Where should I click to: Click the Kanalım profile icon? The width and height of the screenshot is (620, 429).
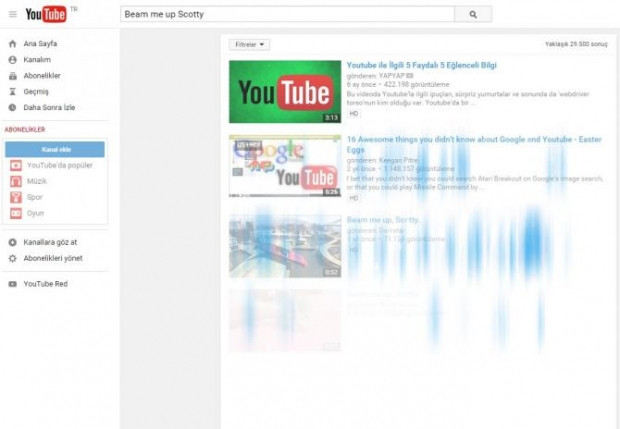click(x=13, y=60)
